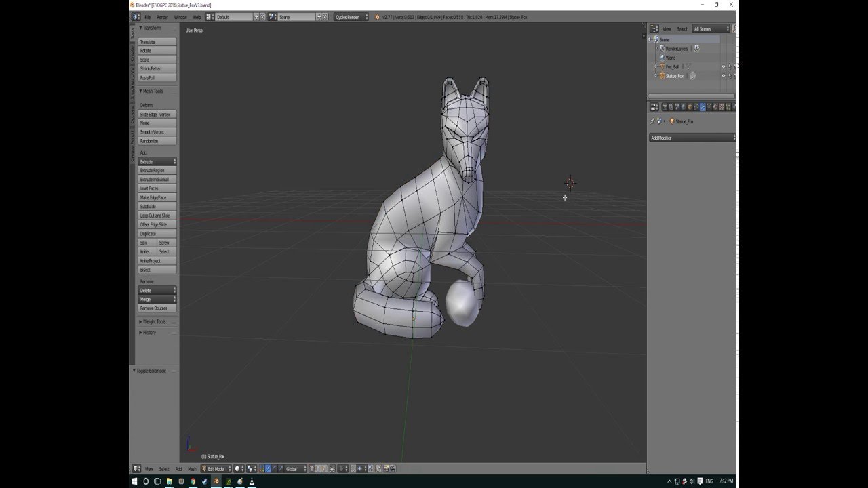Open the Window menu

180,17
